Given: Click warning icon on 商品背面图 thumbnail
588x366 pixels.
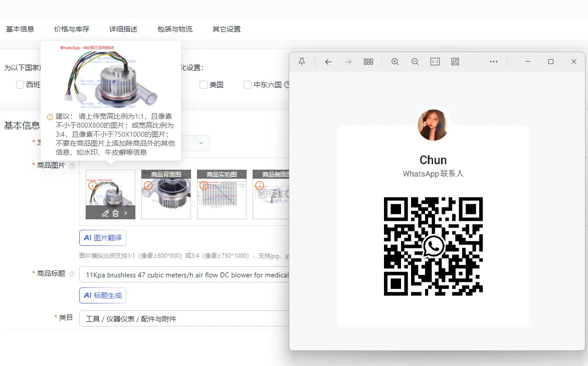Looking at the screenshot, I should [148, 185].
